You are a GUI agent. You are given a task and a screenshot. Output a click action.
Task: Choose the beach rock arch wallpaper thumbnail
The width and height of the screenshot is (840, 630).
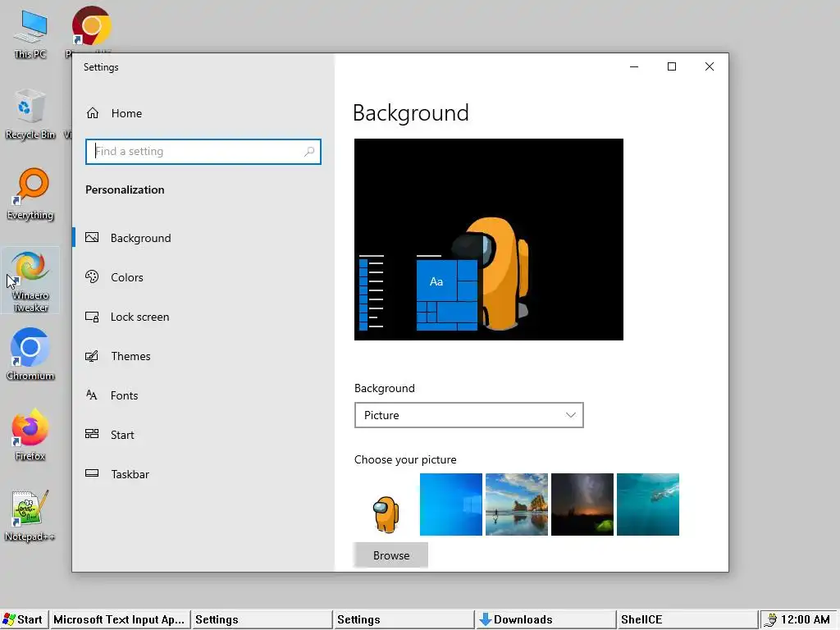pos(517,504)
